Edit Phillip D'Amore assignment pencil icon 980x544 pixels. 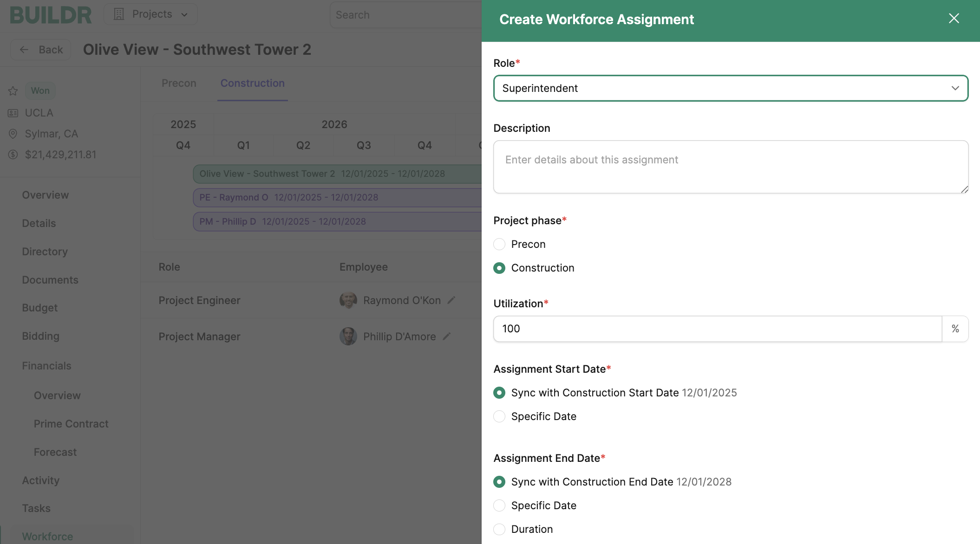pos(447,337)
